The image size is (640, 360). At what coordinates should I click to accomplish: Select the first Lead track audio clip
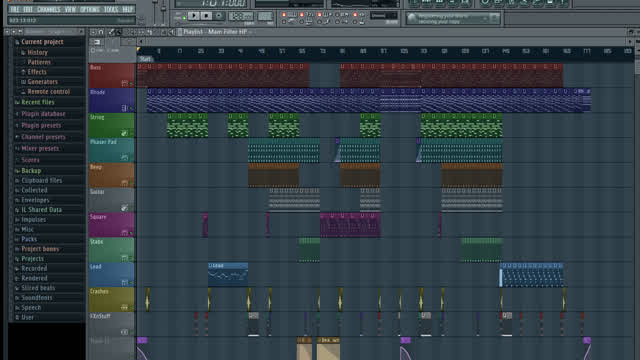coord(228,274)
